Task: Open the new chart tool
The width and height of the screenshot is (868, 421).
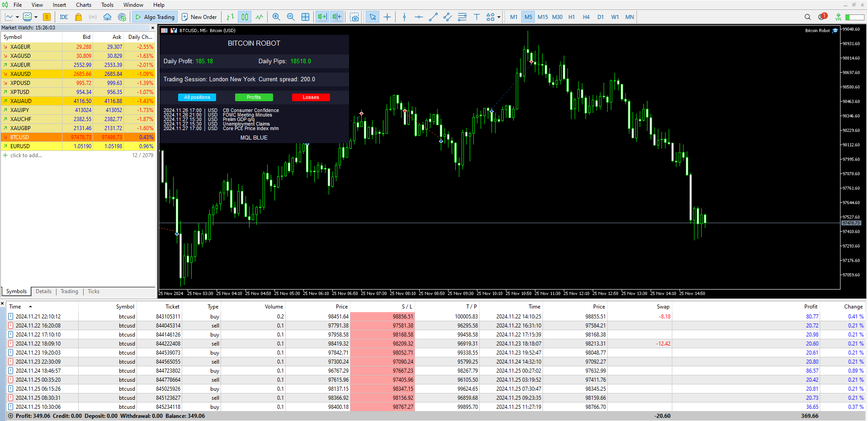Action: click(9, 17)
